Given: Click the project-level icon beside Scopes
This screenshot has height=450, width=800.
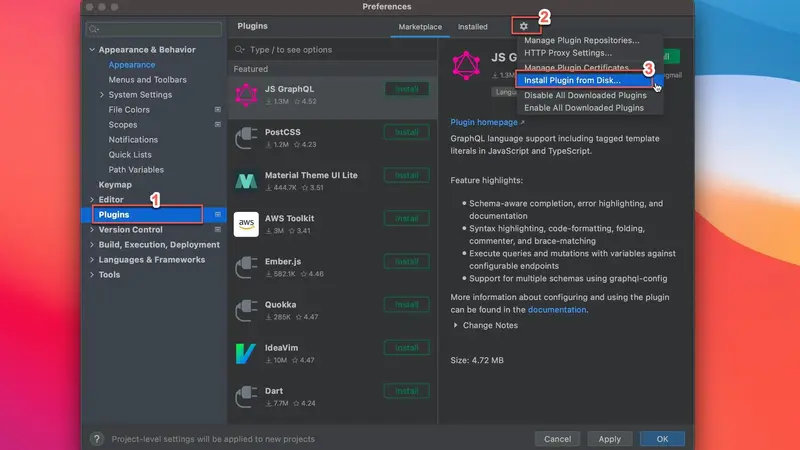Looking at the screenshot, I should pos(218,124).
